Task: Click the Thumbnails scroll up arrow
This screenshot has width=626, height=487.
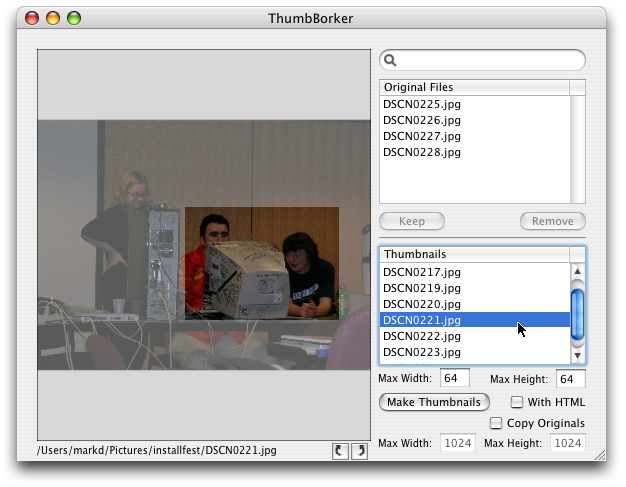Action: tap(577, 271)
